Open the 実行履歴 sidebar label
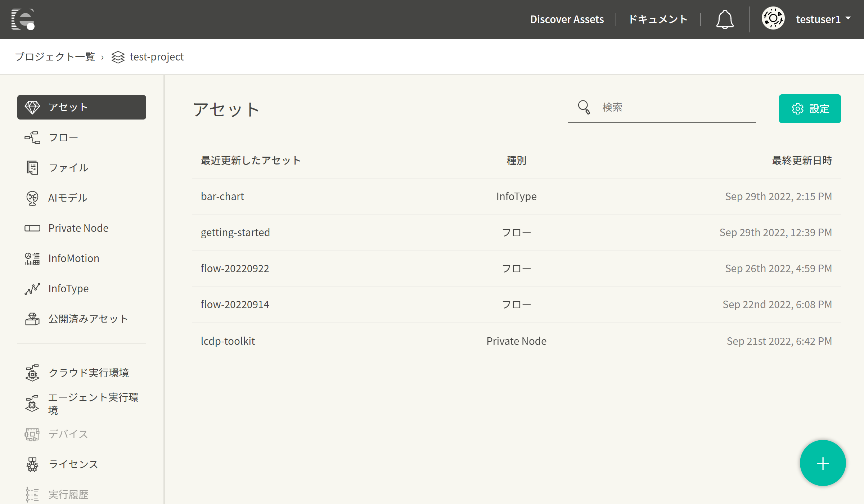This screenshot has height=504, width=864. click(68, 495)
